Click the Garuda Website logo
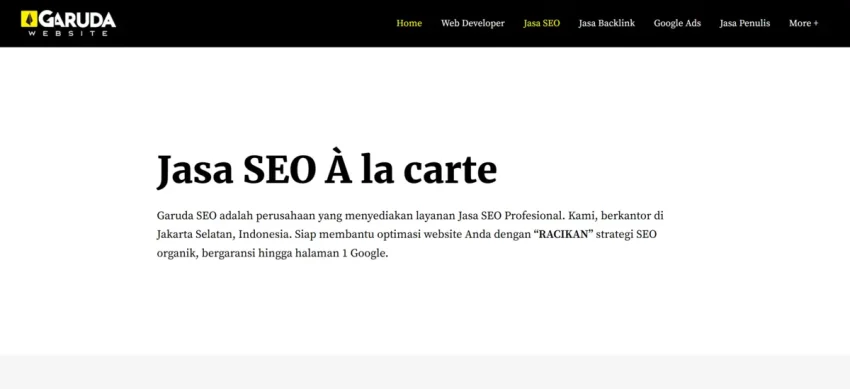The width and height of the screenshot is (850, 389). point(68,23)
